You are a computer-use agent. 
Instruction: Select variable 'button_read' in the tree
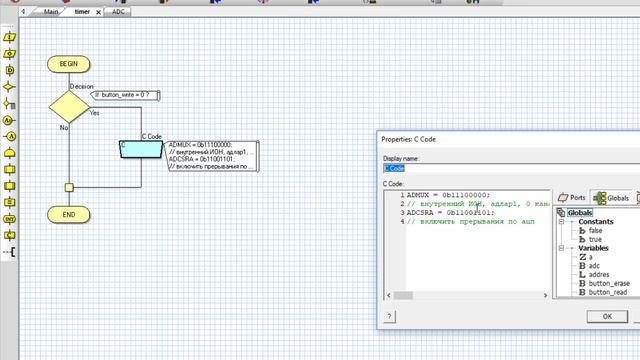(608, 293)
